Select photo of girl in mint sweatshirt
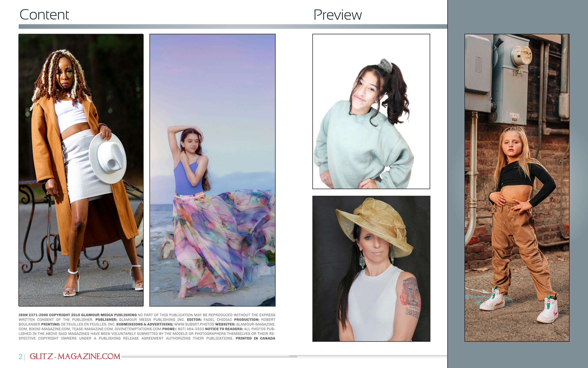 pos(371,111)
